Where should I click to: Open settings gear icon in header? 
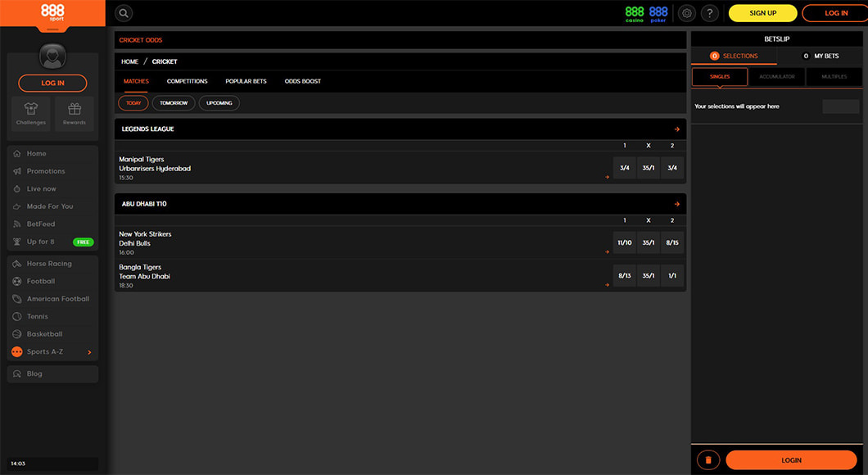686,13
